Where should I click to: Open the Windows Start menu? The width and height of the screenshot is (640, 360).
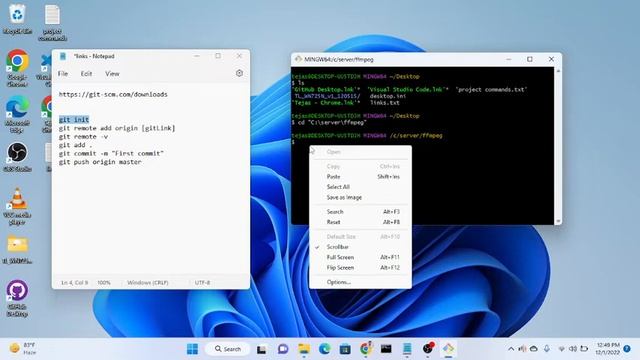192,349
